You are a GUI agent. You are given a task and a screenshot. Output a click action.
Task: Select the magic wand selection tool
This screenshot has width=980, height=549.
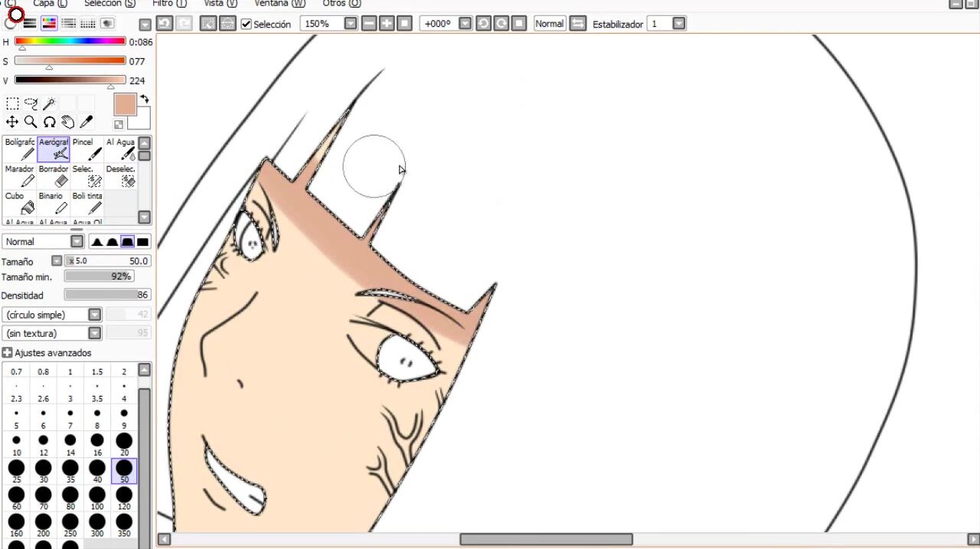click(50, 104)
